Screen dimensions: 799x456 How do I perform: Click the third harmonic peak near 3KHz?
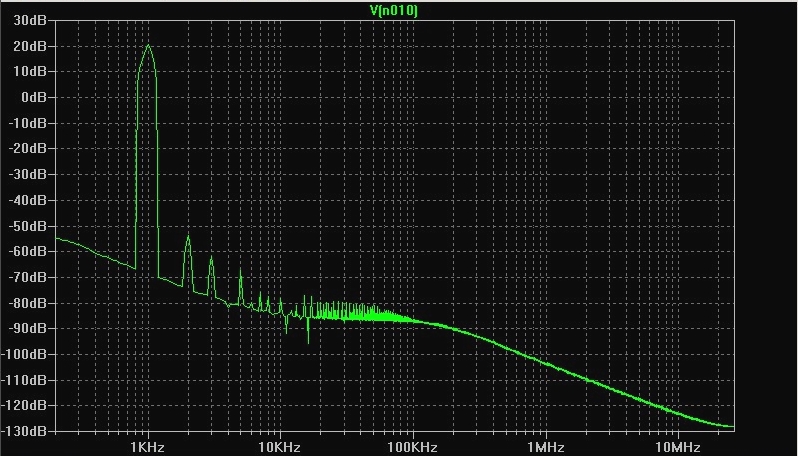(x=211, y=257)
